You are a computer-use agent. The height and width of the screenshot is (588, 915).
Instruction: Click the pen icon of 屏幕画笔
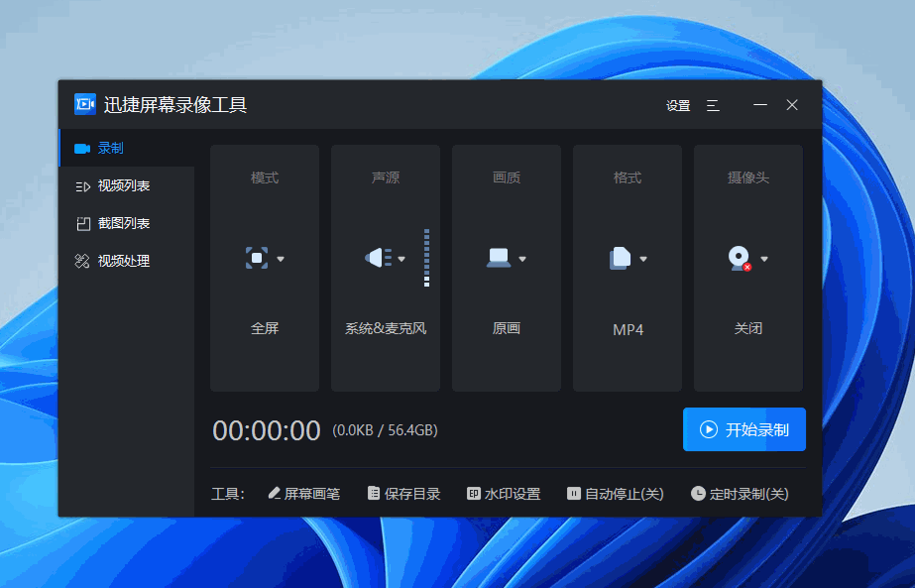pos(274,494)
